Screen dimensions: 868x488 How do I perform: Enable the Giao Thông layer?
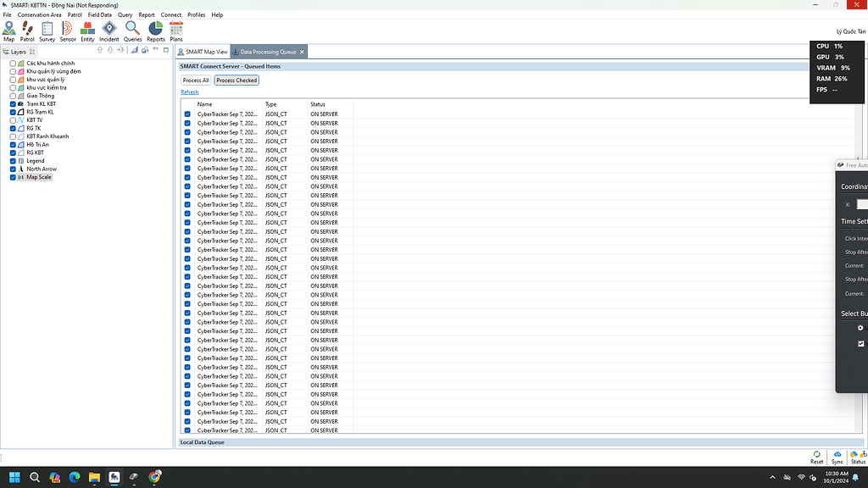point(11,95)
